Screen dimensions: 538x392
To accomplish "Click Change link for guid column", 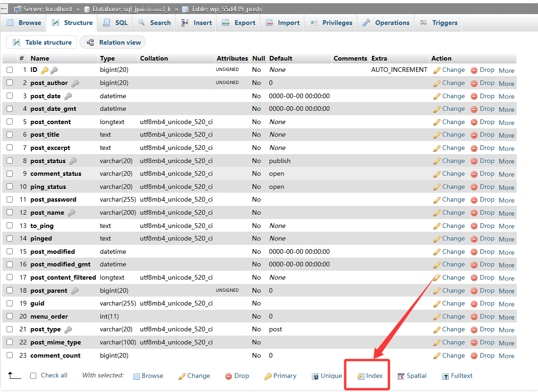I will point(453,304).
